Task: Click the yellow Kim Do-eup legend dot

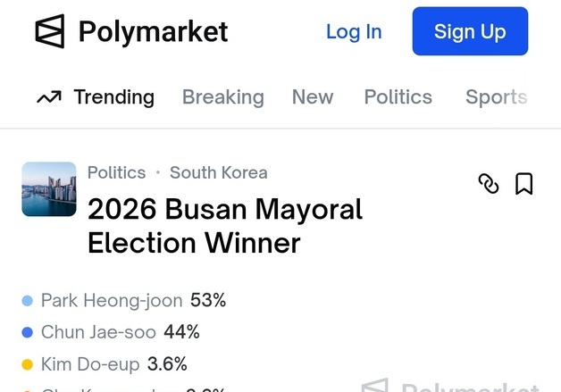Action: coord(28,364)
